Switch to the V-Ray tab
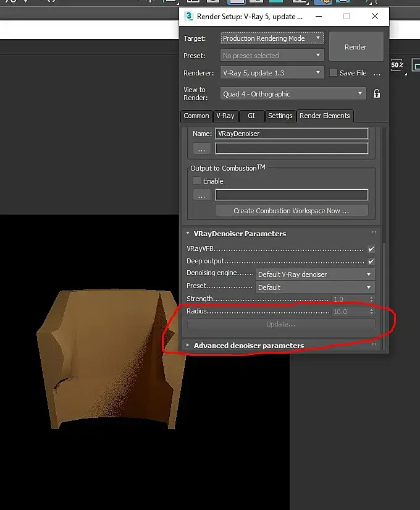Viewport: 420px width, 510px height. 225,116
